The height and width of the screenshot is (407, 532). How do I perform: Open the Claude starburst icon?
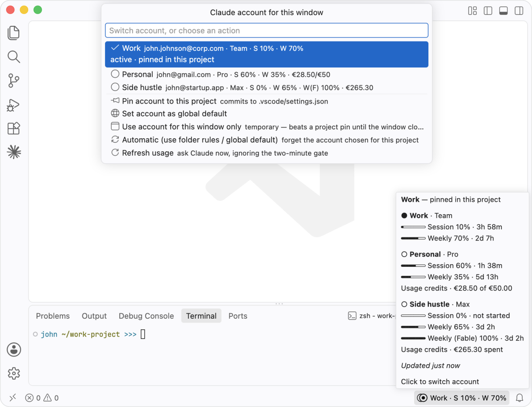tap(14, 152)
